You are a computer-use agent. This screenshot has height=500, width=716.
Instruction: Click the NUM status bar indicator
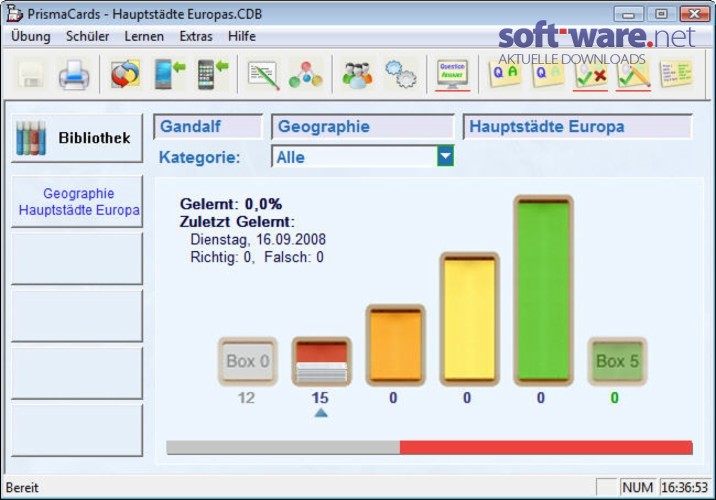click(637, 488)
